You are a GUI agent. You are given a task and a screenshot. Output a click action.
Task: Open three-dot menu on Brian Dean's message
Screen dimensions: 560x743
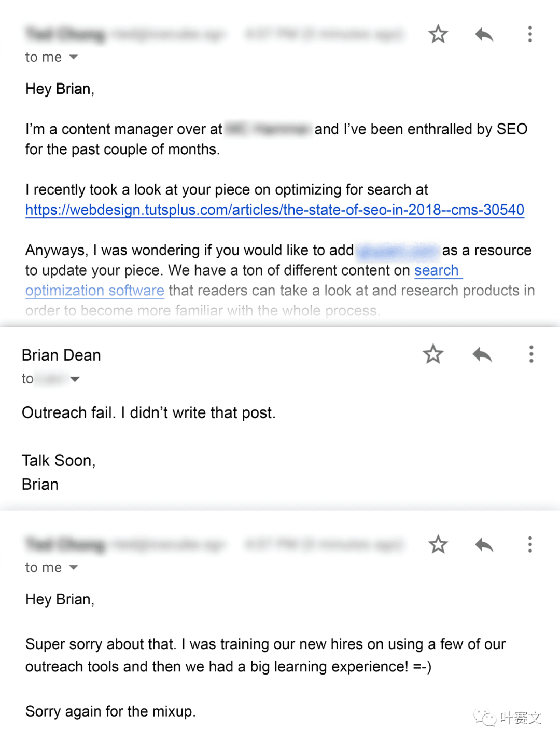click(531, 354)
